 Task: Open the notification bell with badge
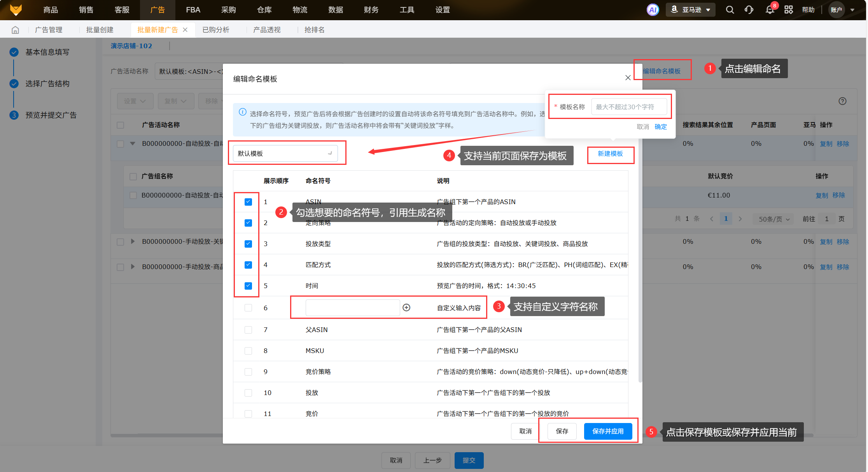[x=770, y=10]
